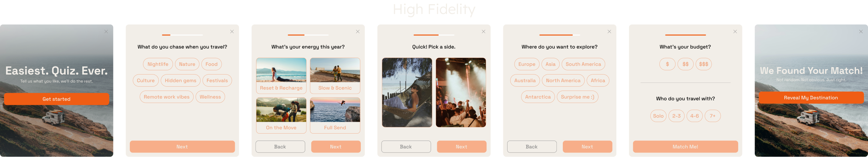The height and width of the screenshot is (157, 868).
Task: Click the Match Me! button
Action: click(685, 147)
